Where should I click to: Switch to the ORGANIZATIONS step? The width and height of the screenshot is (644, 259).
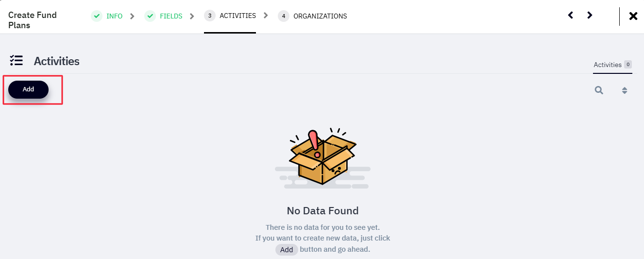click(320, 16)
